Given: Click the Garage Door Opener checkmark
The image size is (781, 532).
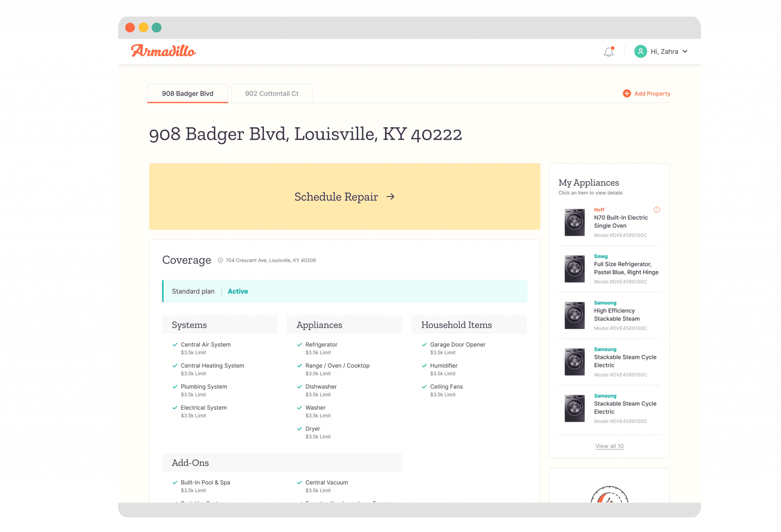Looking at the screenshot, I should coord(424,345).
